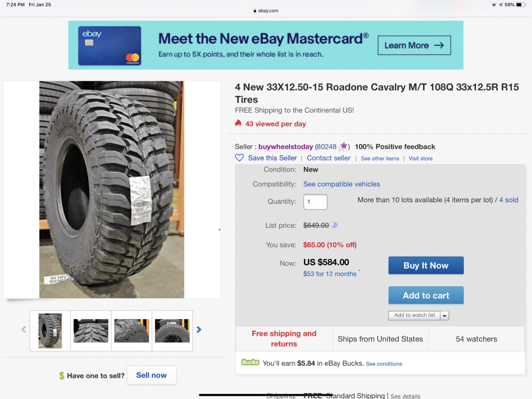
Task: Click the list price info question icon
Action: coord(334,225)
